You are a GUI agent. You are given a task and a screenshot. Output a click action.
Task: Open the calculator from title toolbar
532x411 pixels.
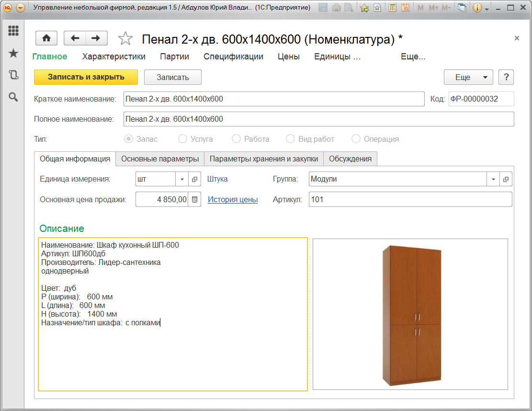coord(392,8)
